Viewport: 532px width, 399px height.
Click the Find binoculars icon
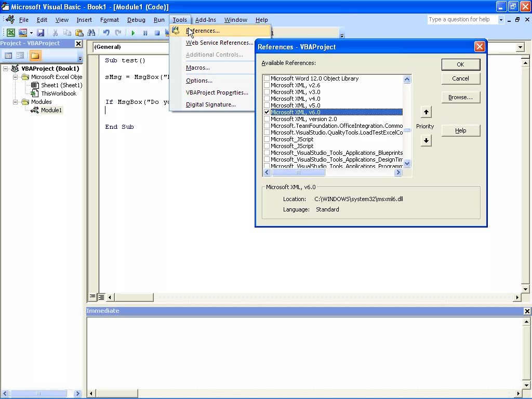pos(91,33)
